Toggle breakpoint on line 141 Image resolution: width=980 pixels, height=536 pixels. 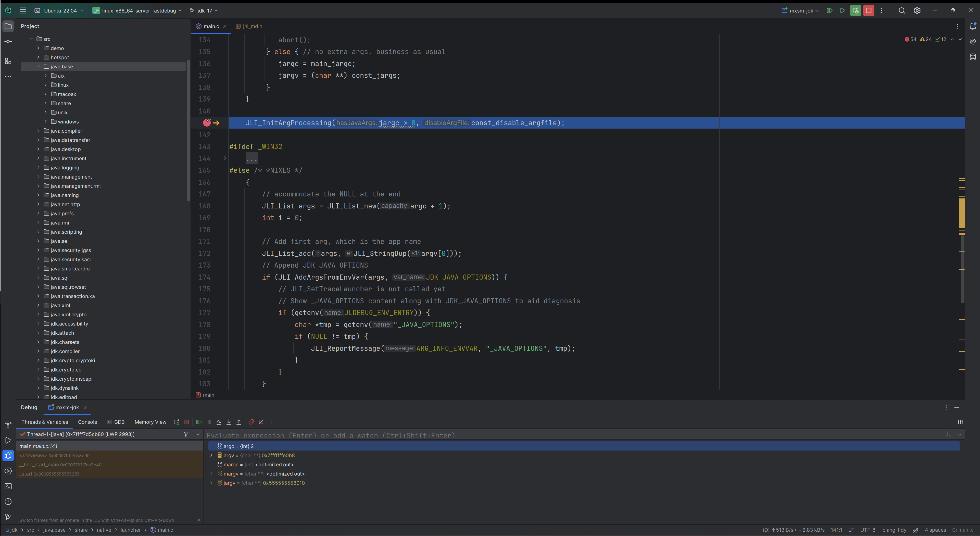pos(207,122)
